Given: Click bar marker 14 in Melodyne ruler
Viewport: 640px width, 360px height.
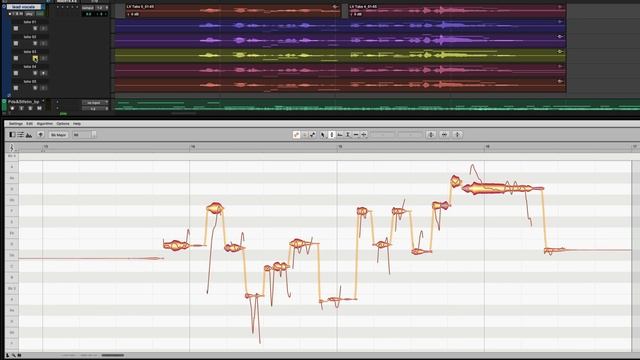Looking at the screenshot, I should coord(193,146).
